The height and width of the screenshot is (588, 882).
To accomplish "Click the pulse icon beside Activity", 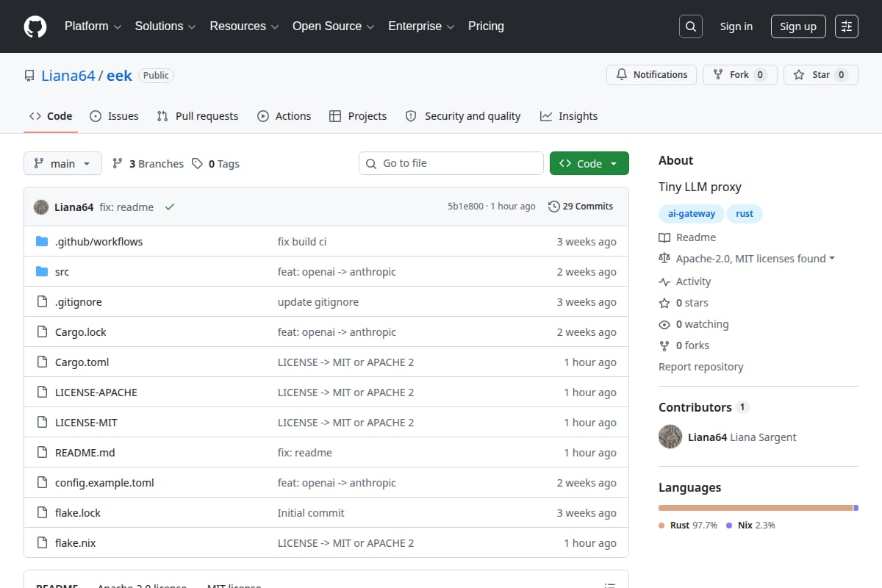I will 664,282.
